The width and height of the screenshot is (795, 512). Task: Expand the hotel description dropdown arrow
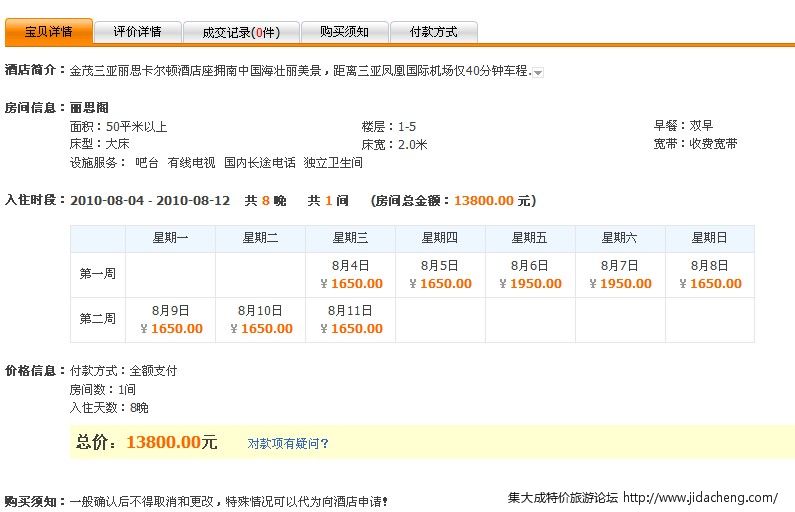[x=538, y=73]
